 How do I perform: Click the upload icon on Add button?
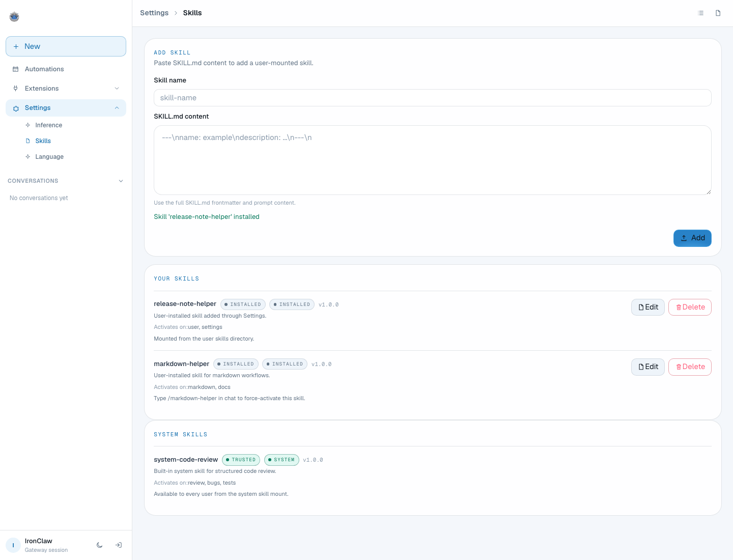click(684, 238)
